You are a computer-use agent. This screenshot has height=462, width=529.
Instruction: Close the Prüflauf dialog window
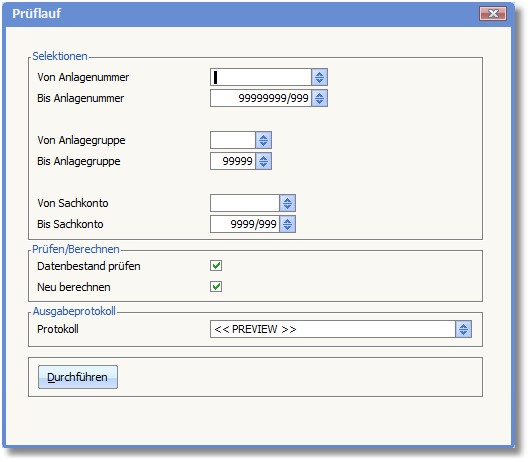[x=493, y=13]
